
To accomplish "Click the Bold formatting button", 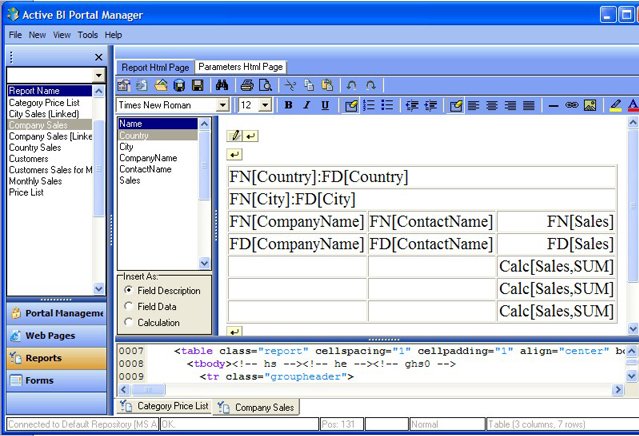I will [289, 105].
